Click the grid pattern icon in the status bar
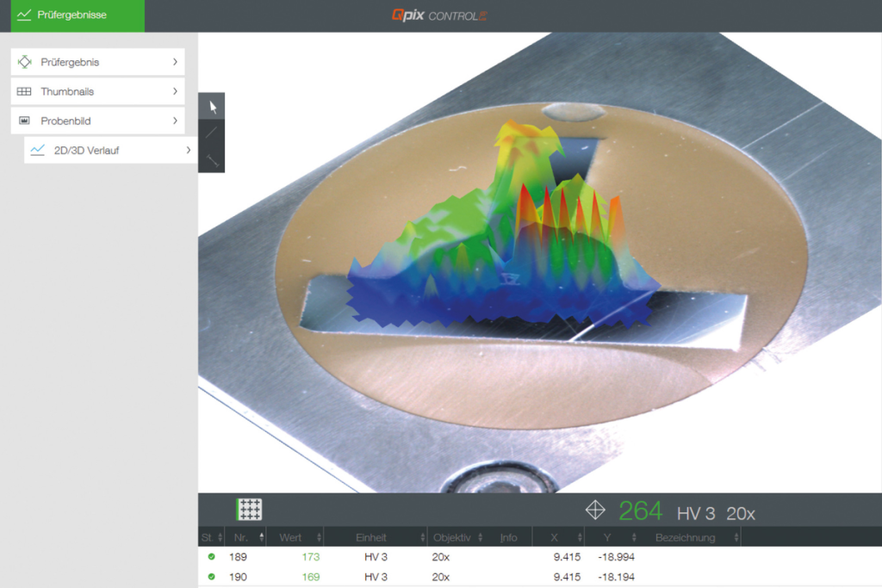 point(249,510)
